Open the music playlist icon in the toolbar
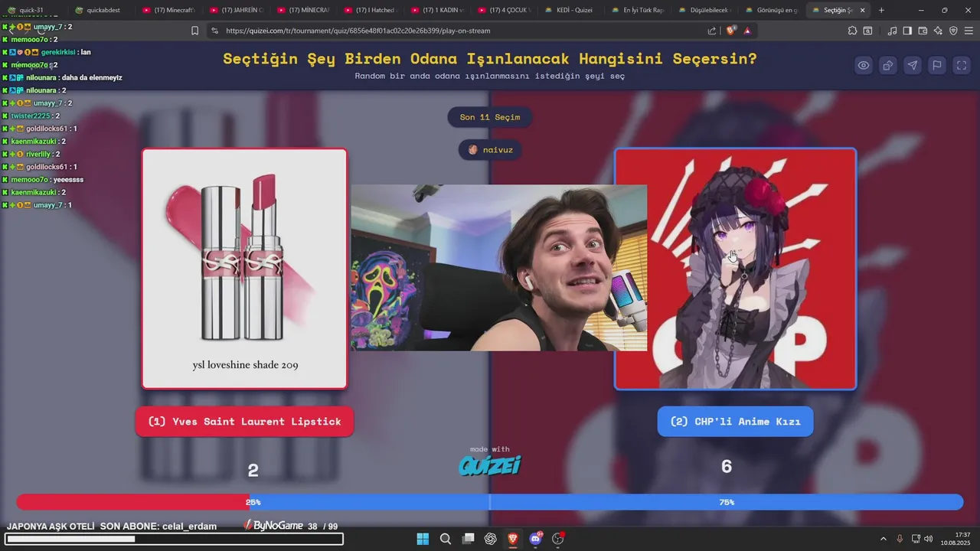 (893, 31)
